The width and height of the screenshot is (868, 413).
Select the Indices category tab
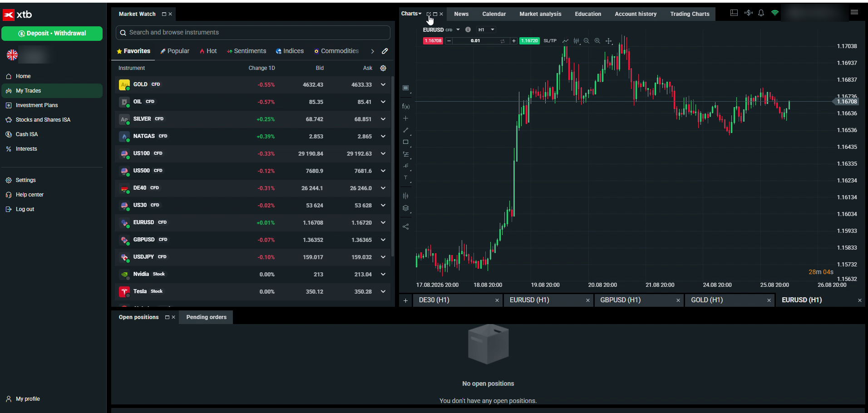point(290,51)
